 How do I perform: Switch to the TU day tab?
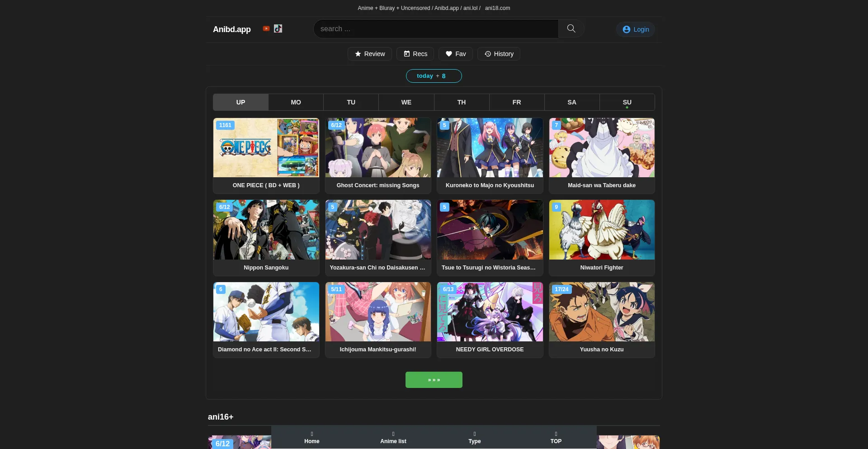tap(351, 102)
